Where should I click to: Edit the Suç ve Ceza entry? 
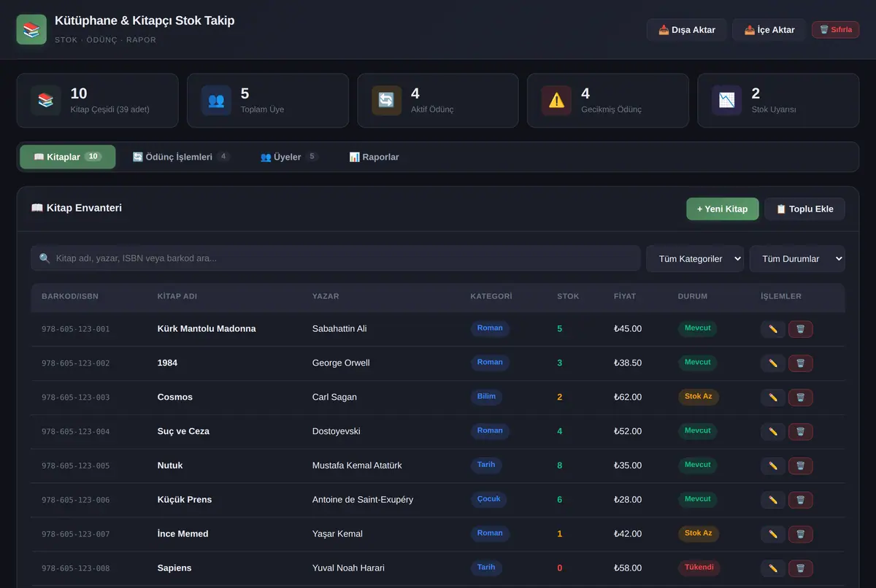(x=773, y=432)
